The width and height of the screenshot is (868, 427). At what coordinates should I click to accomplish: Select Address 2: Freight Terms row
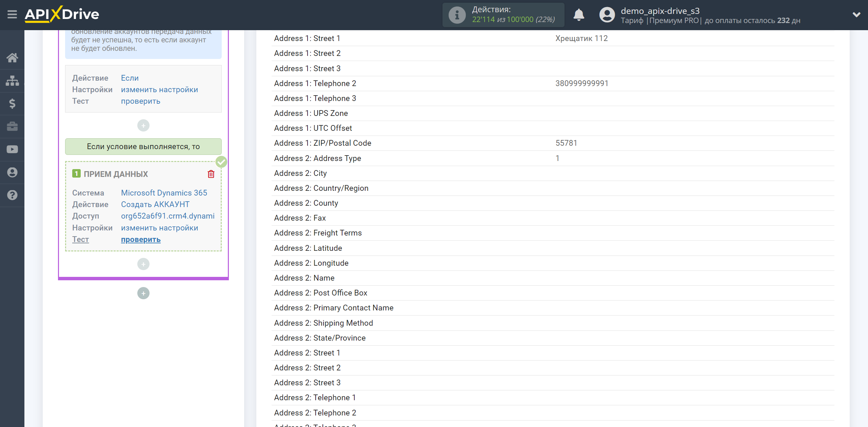tap(553, 233)
